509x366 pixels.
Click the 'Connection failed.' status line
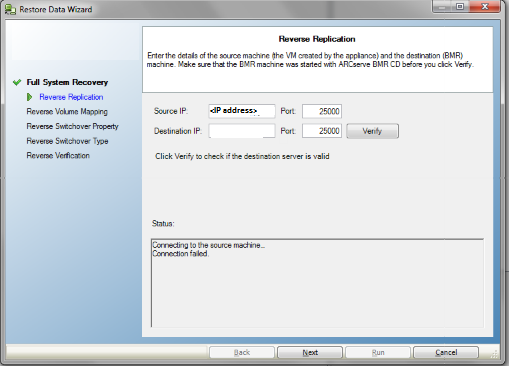[x=181, y=254]
